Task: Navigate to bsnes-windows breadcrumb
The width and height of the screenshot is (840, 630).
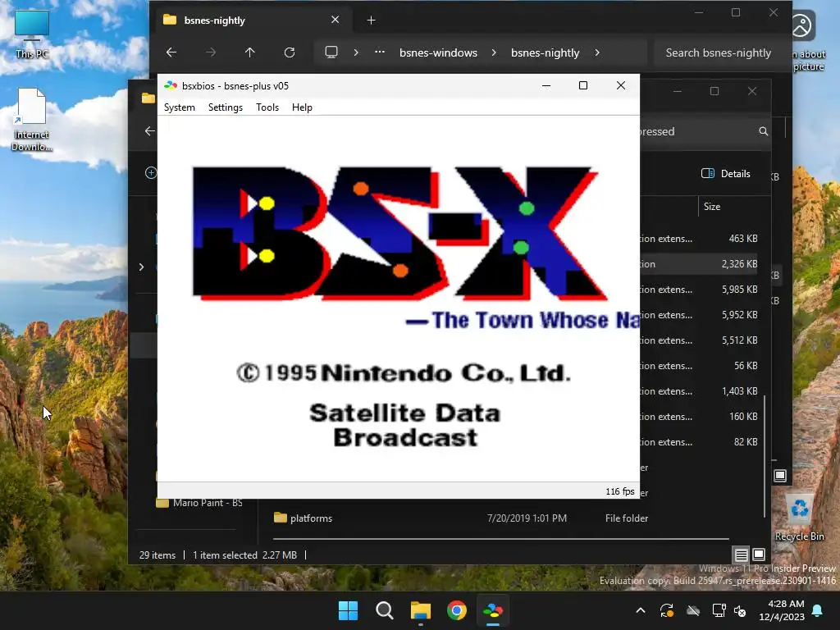Action: [x=438, y=52]
